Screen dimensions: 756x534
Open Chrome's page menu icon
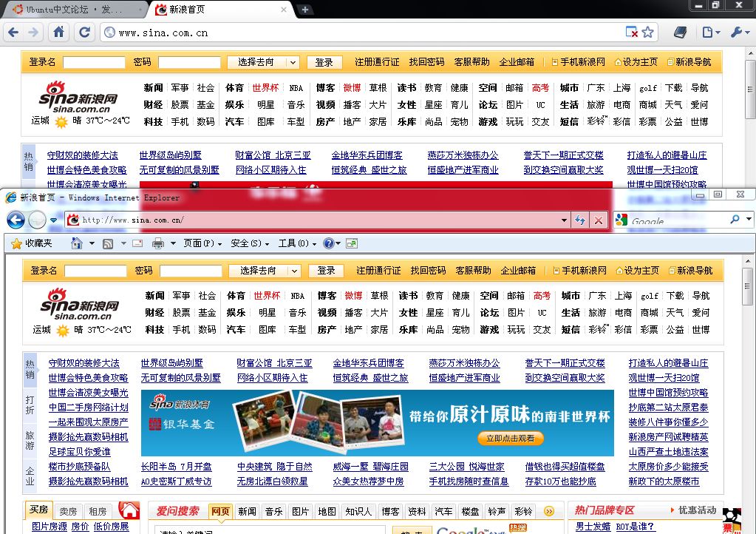click(711, 33)
